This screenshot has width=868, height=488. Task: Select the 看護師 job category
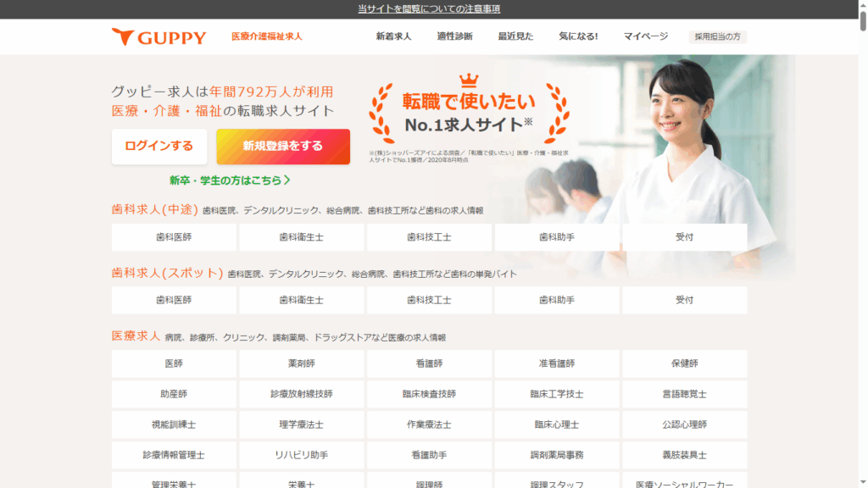429,363
